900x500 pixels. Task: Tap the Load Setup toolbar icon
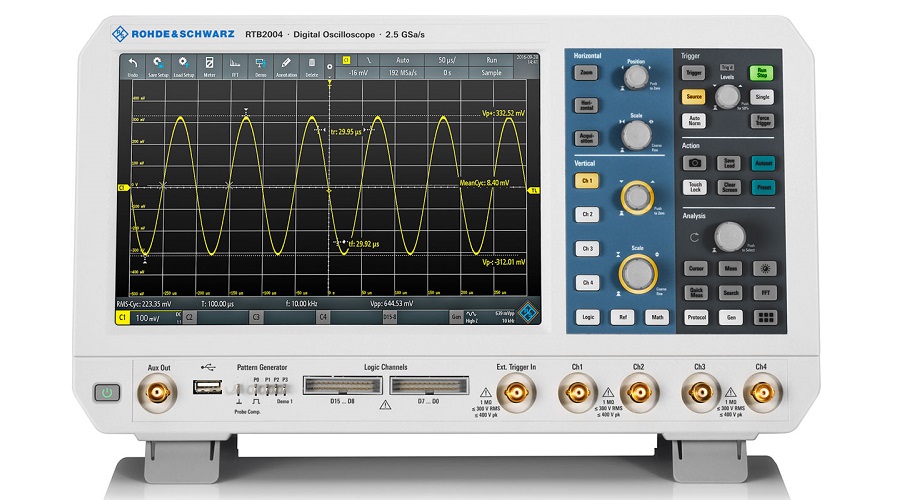coord(184,66)
